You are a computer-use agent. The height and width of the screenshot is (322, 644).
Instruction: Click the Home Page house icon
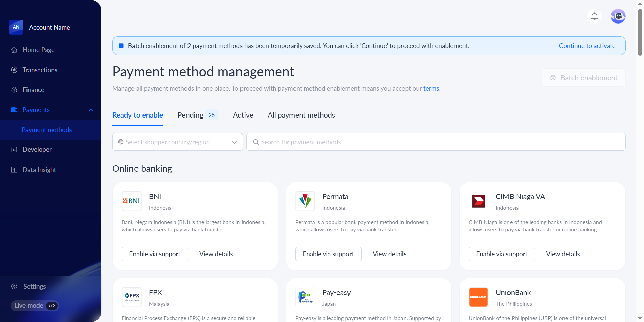tap(14, 50)
